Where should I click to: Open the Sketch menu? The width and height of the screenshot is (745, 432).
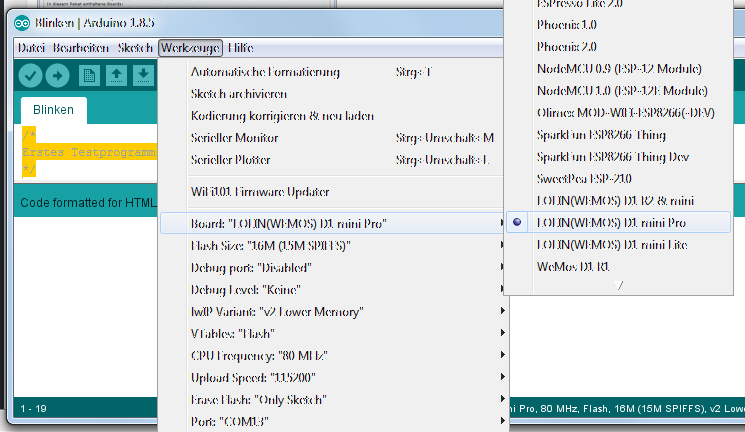click(x=135, y=48)
